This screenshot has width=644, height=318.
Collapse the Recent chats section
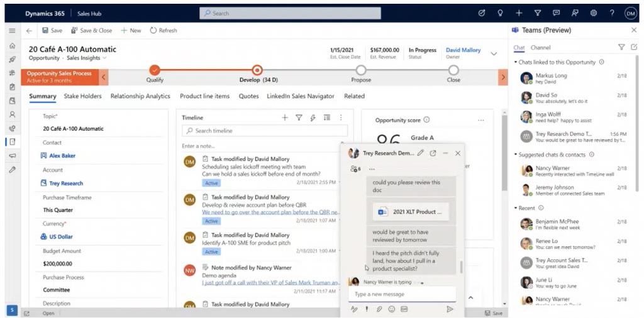click(x=516, y=209)
